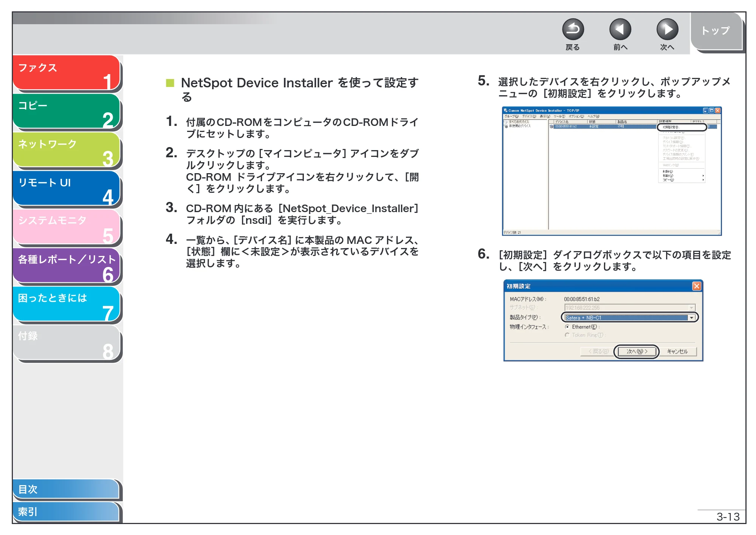Image resolution: width=756 pixels, height=535 pixels.
Task: Close the 初期設定 dialog
Action: [696, 286]
